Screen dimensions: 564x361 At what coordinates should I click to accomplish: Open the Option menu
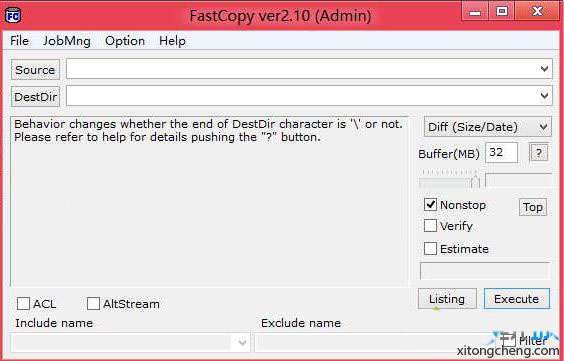pyautogui.click(x=125, y=41)
